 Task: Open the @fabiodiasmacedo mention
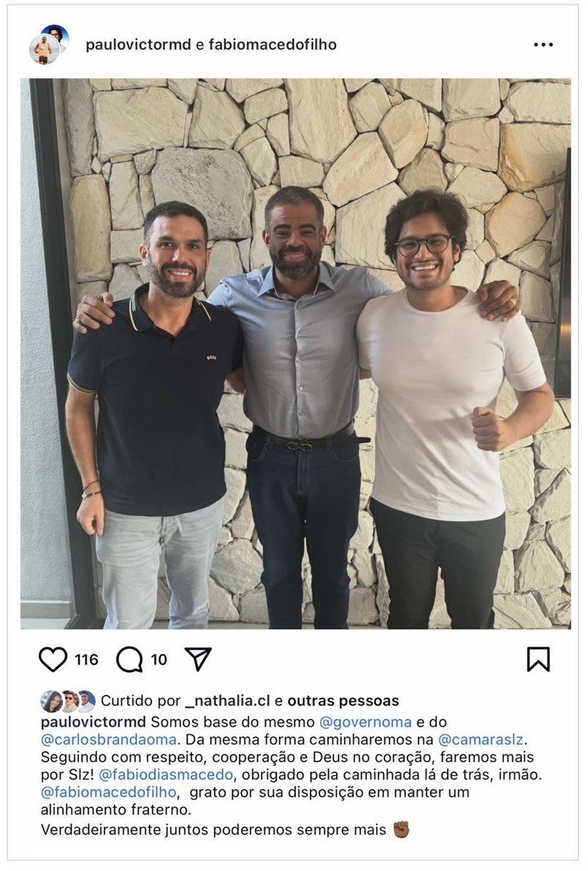(x=166, y=775)
